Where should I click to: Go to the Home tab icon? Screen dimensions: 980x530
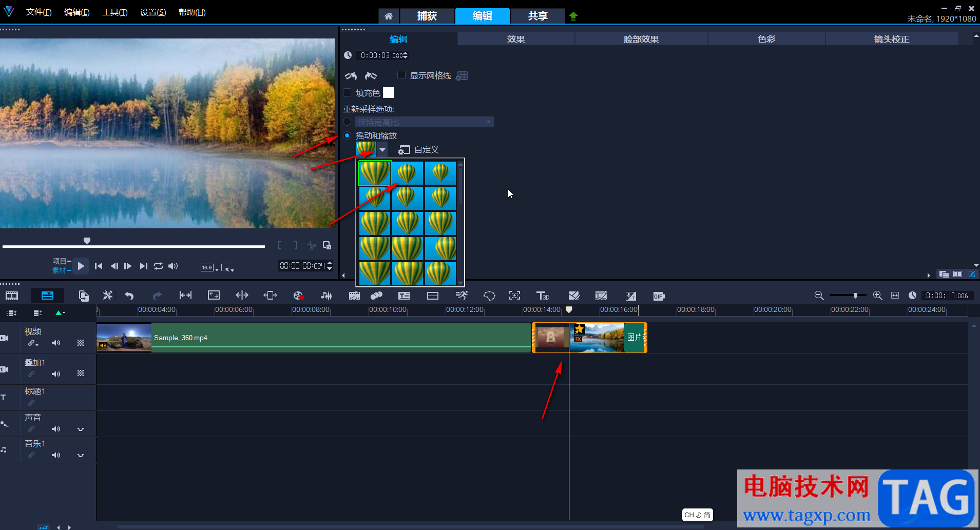point(389,16)
